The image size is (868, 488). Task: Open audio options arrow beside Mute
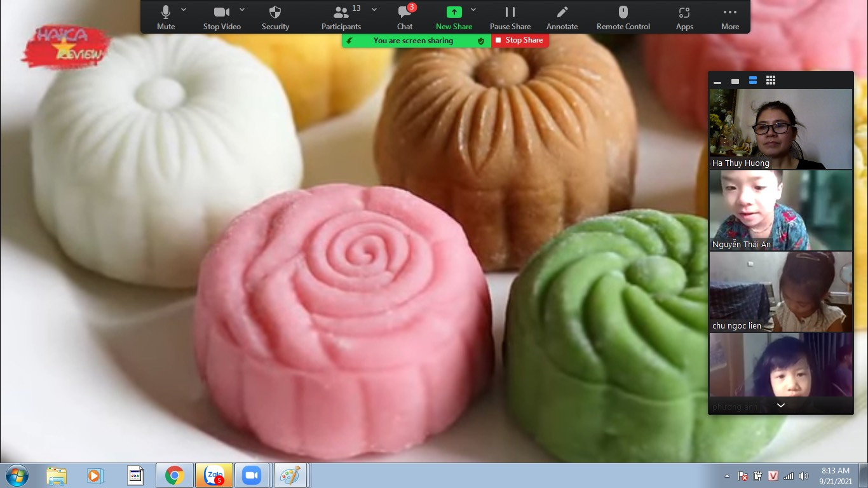click(x=184, y=10)
